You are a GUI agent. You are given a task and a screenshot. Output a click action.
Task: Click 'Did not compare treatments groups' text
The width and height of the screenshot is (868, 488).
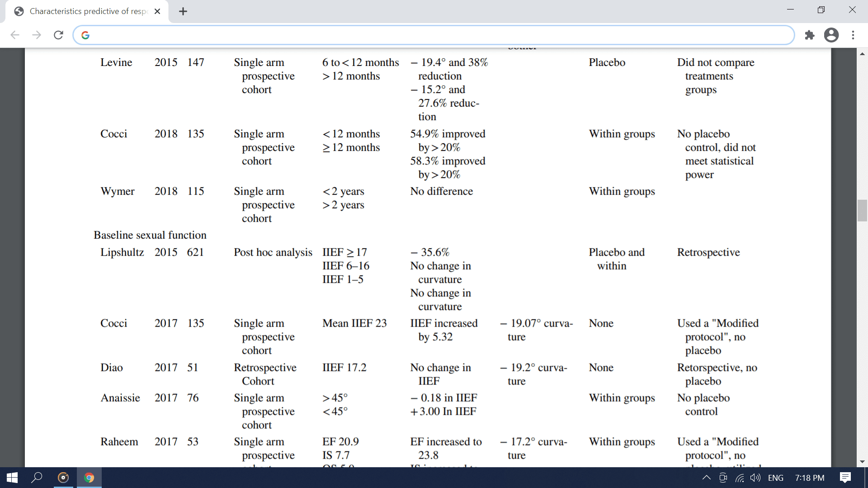716,76
